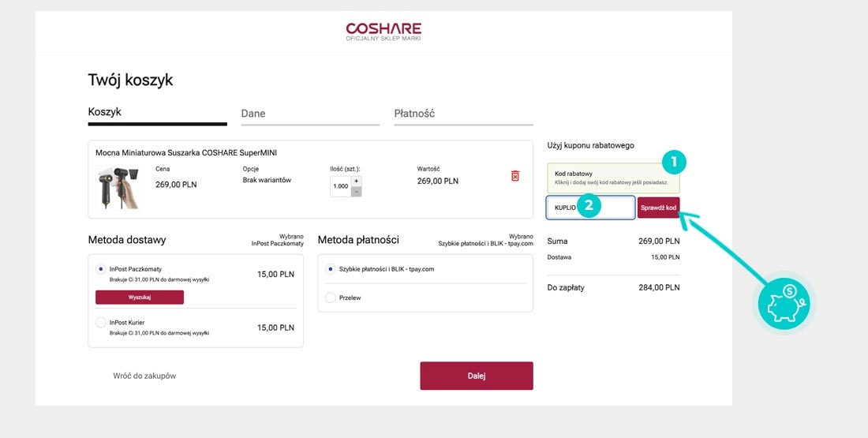Go to the Płatność step tab
868x438 pixels.
point(414,114)
